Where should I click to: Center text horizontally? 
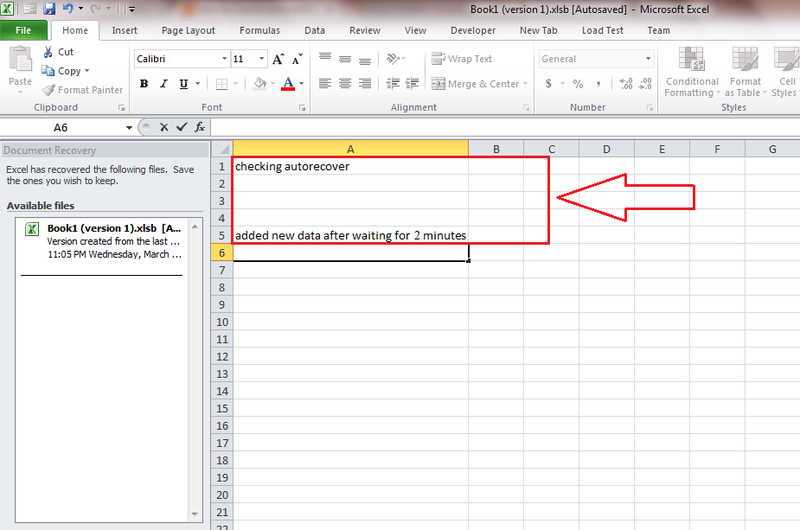coord(345,83)
